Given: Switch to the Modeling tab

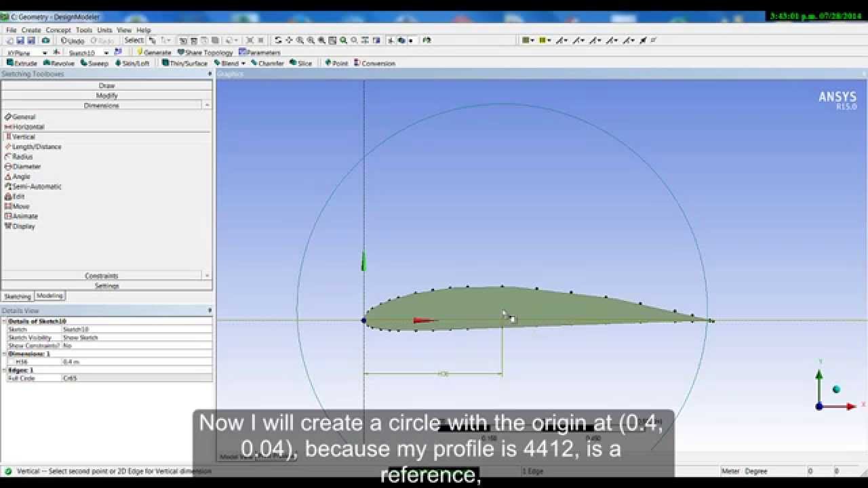Looking at the screenshot, I should [x=50, y=296].
